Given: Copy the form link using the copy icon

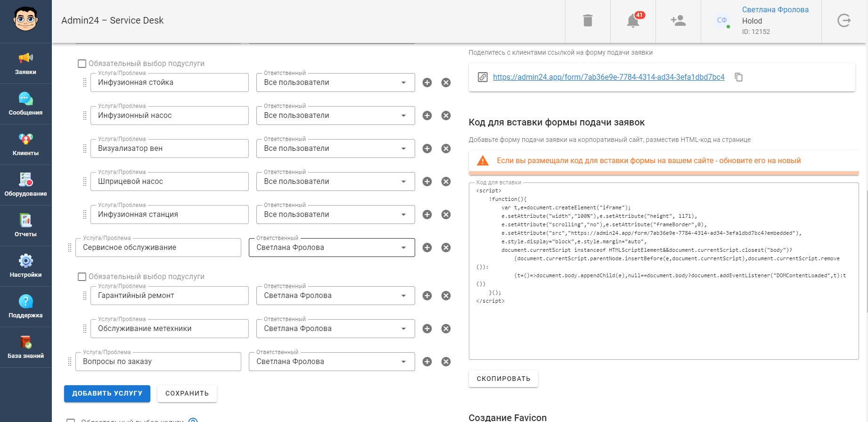Looking at the screenshot, I should 739,77.
